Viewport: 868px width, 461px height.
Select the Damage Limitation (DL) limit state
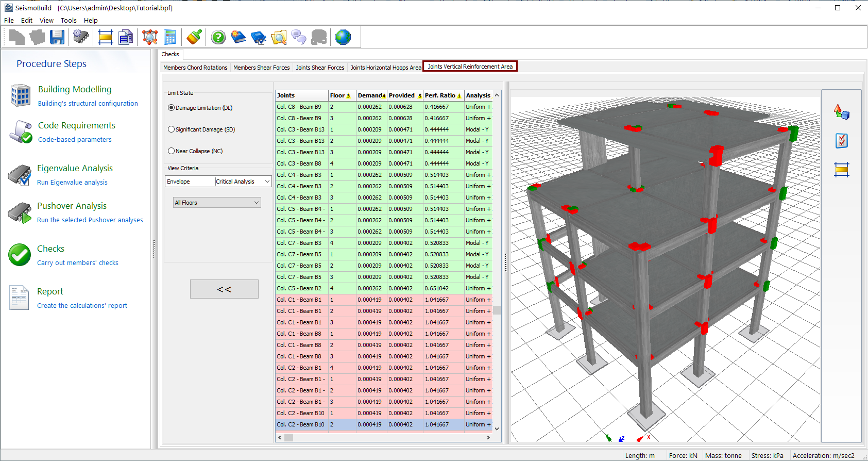172,108
